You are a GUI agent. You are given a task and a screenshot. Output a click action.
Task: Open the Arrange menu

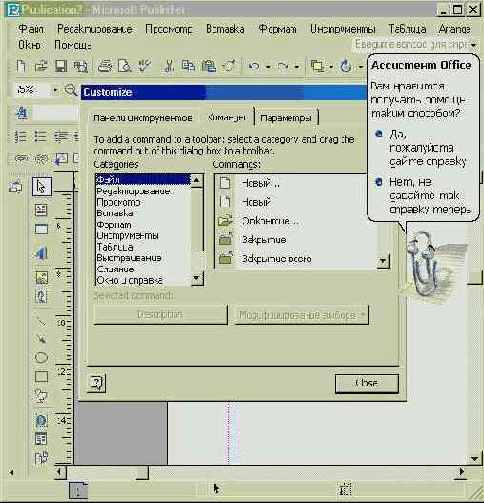(455, 29)
